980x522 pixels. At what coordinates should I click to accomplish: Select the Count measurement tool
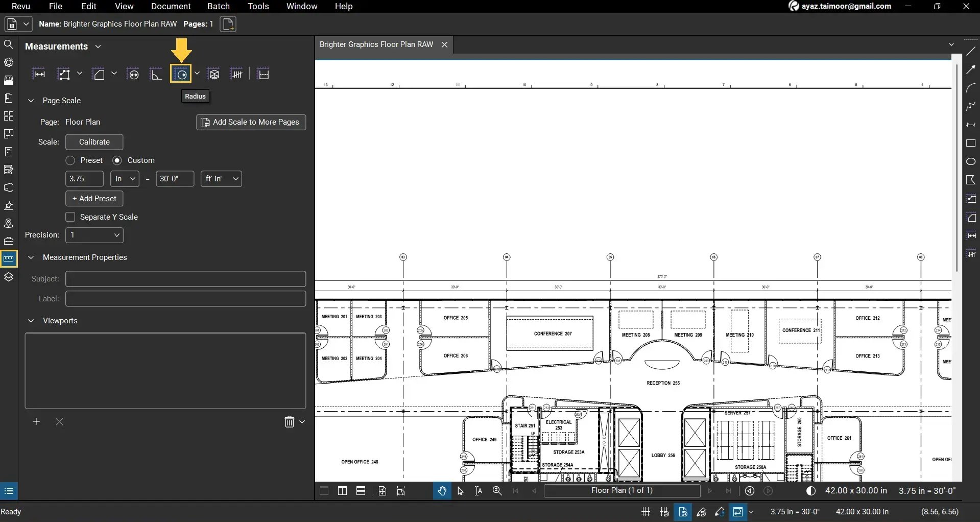pyautogui.click(x=236, y=73)
